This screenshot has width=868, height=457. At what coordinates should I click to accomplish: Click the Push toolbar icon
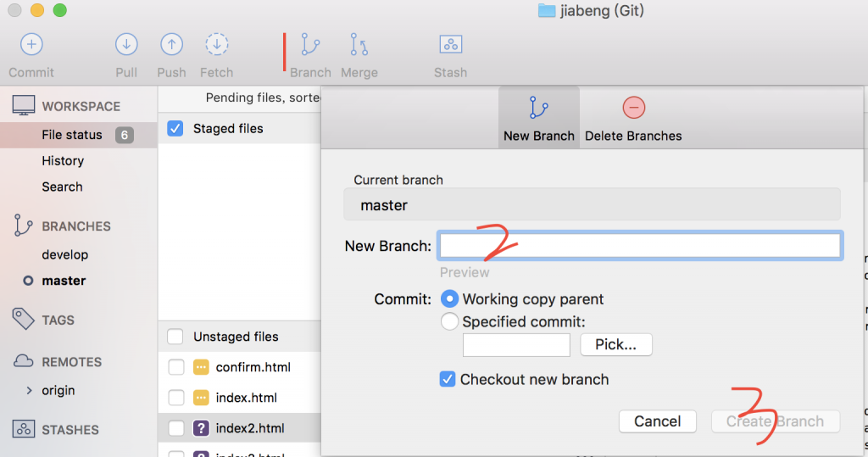171,44
